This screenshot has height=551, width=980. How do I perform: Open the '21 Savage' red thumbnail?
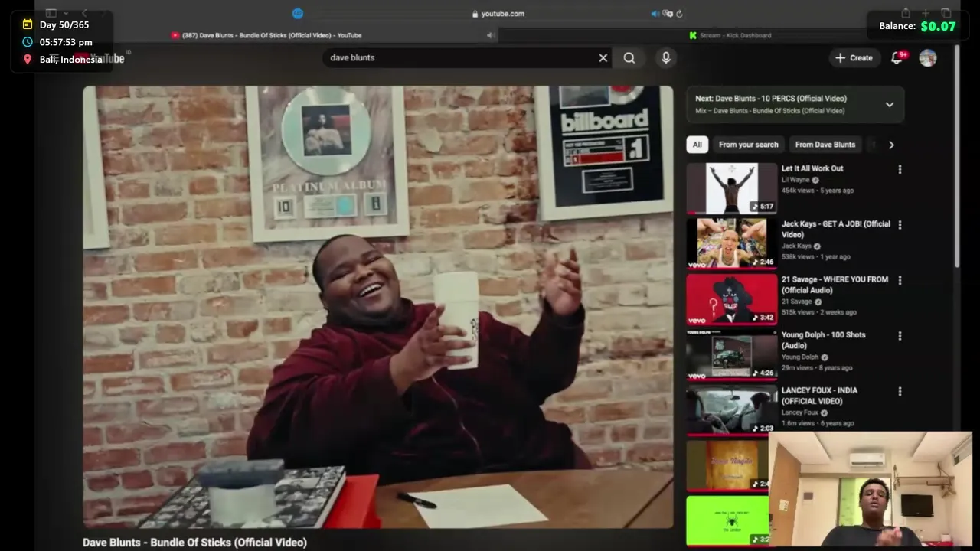click(x=731, y=299)
